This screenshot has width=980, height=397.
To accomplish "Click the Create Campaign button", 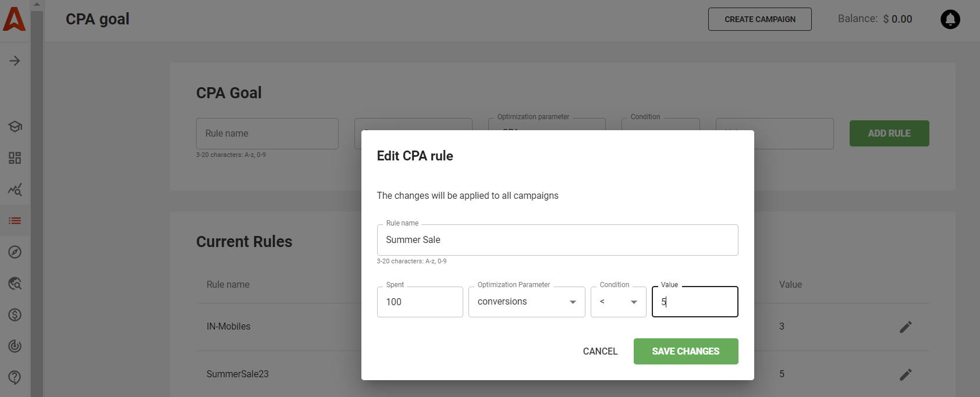I will tap(759, 19).
